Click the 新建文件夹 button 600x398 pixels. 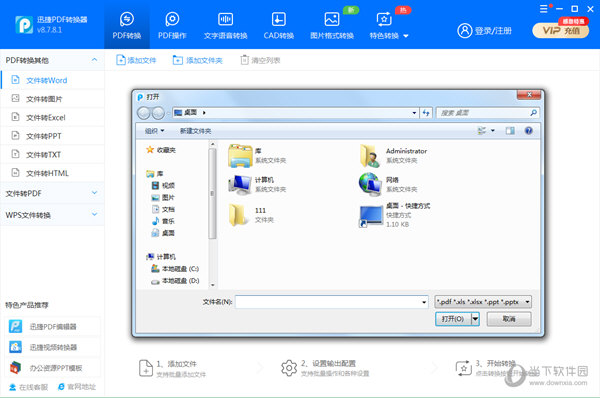tap(196, 131)
